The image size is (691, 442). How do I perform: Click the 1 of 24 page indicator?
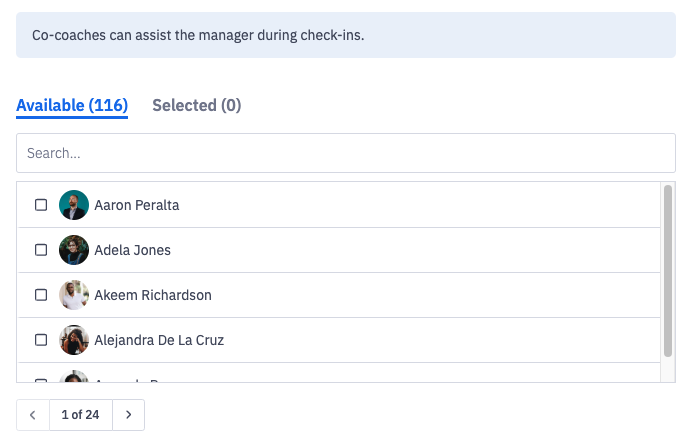80,415
